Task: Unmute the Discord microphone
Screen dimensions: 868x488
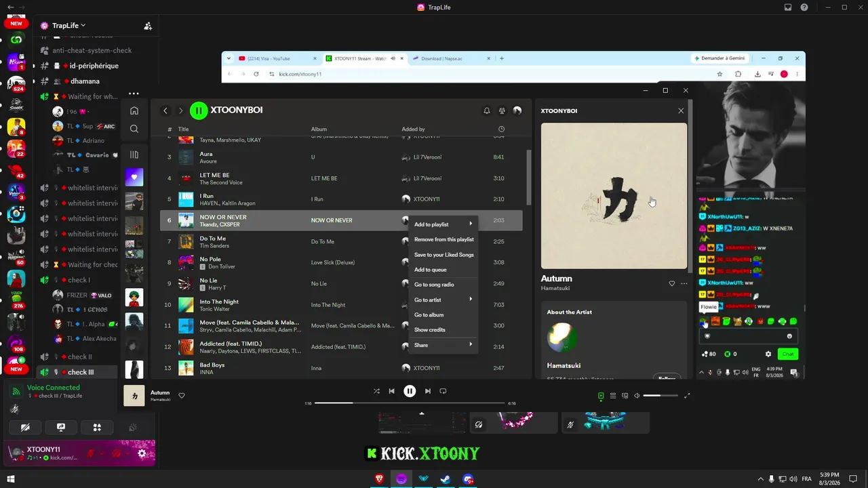Action: [x=89, y=453]
